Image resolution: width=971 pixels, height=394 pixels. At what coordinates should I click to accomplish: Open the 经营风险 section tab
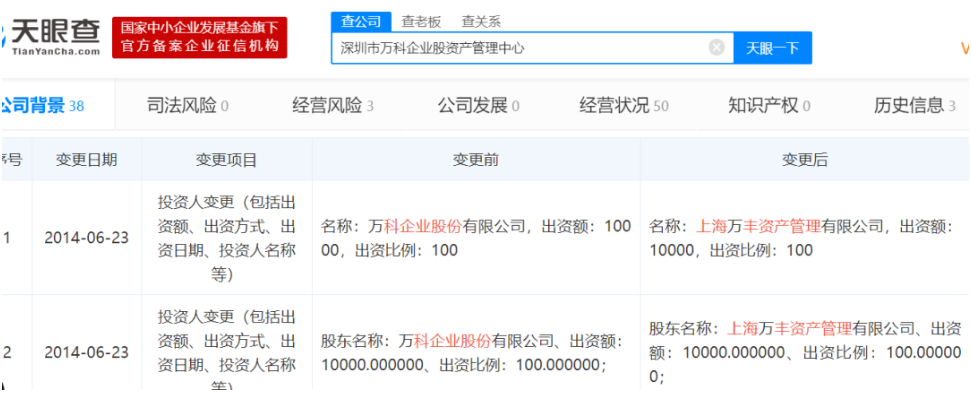(333, 106)
